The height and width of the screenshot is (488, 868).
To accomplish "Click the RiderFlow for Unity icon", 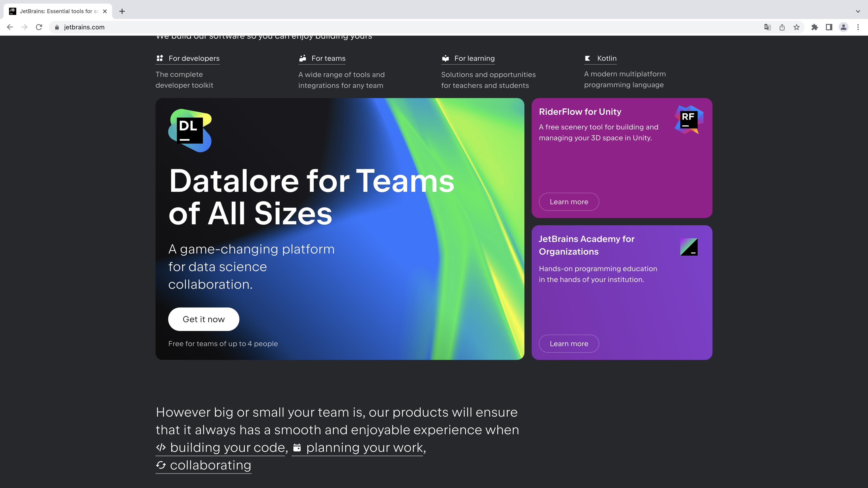I will (689, 119).
